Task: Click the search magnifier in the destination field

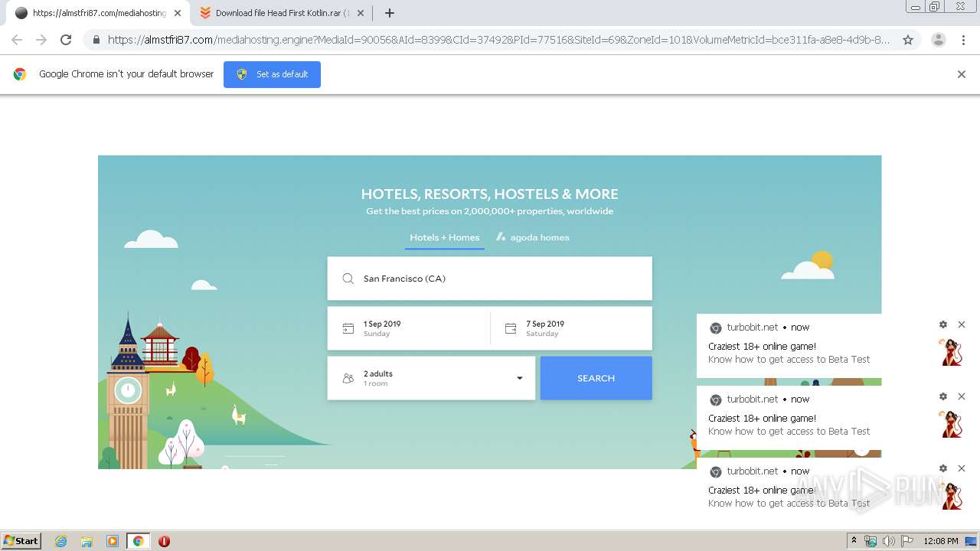Action: (x=348, y=279)
